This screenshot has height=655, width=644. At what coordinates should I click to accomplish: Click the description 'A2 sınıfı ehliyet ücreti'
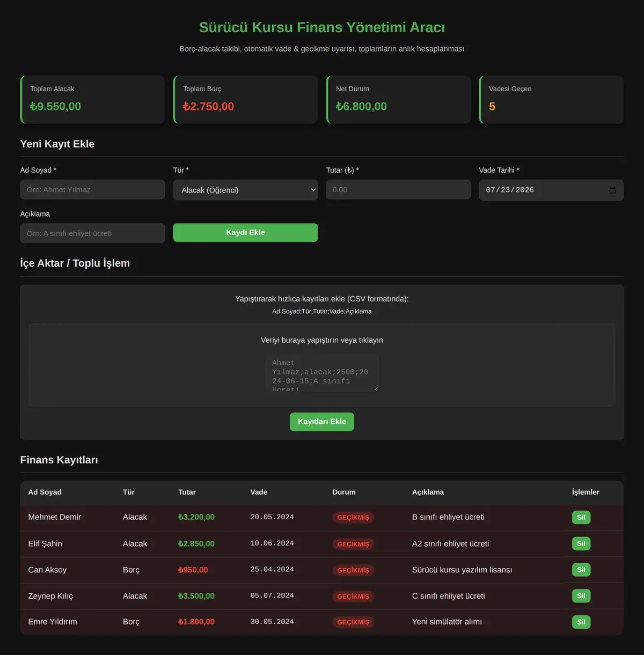click(x=451, y=543)
